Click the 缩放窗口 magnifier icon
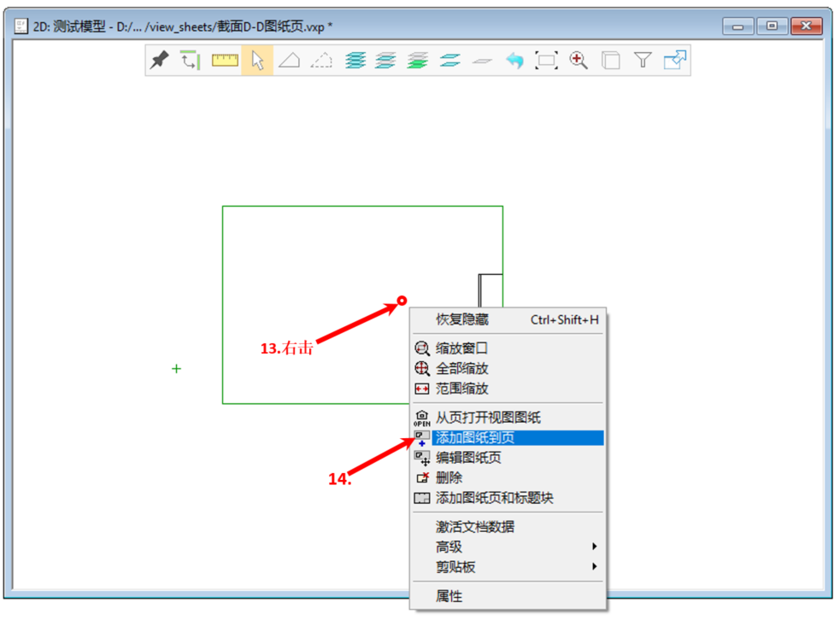Screen dimensions: 840x620 point(422,348)
